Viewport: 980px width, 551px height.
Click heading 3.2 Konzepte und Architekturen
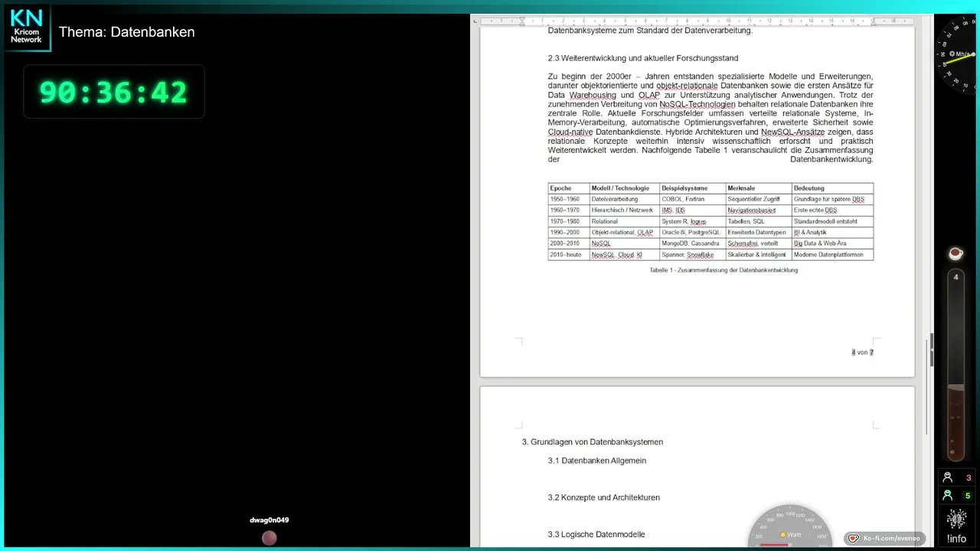[x=604, y=497]
